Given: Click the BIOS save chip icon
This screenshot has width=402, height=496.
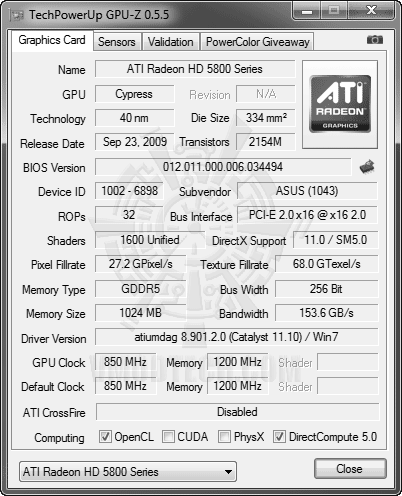Looking at the screenshot, I should coord(367,167).
